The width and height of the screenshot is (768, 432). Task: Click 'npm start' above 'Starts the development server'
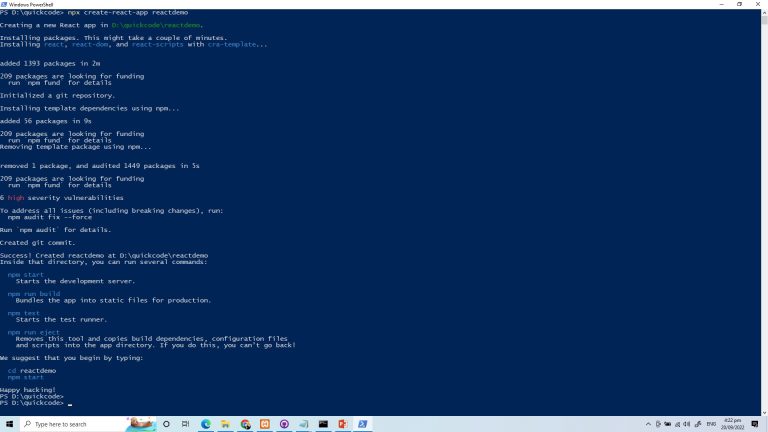25,275
